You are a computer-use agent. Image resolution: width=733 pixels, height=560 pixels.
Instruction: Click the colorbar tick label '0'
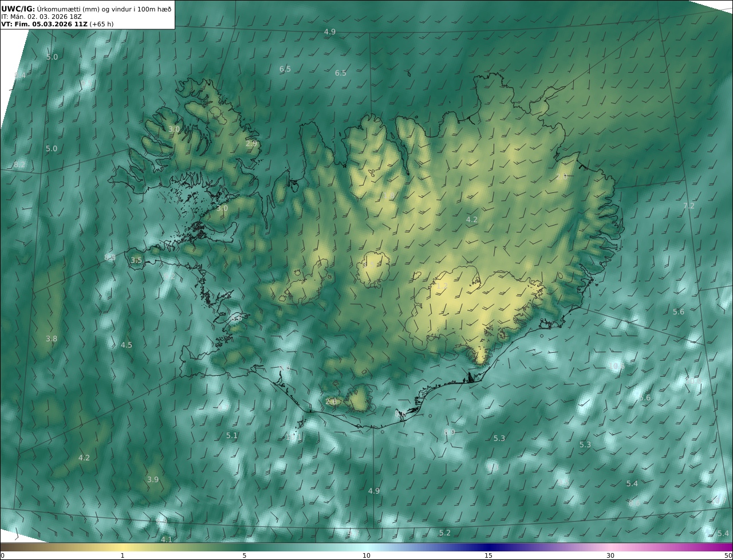coord(2,555)
